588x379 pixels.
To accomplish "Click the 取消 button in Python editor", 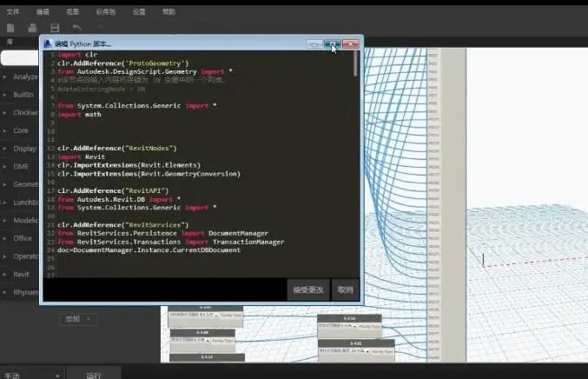I will pos(346,289).
